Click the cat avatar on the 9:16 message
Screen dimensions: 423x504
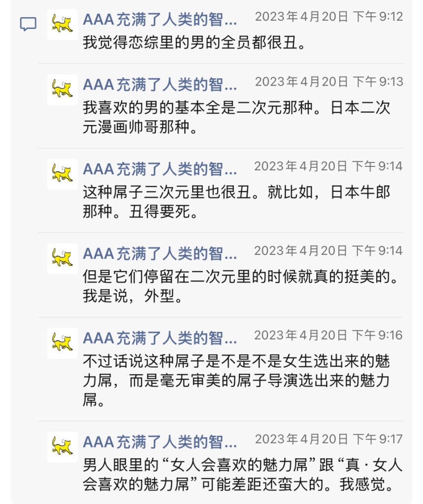[63, 343]
